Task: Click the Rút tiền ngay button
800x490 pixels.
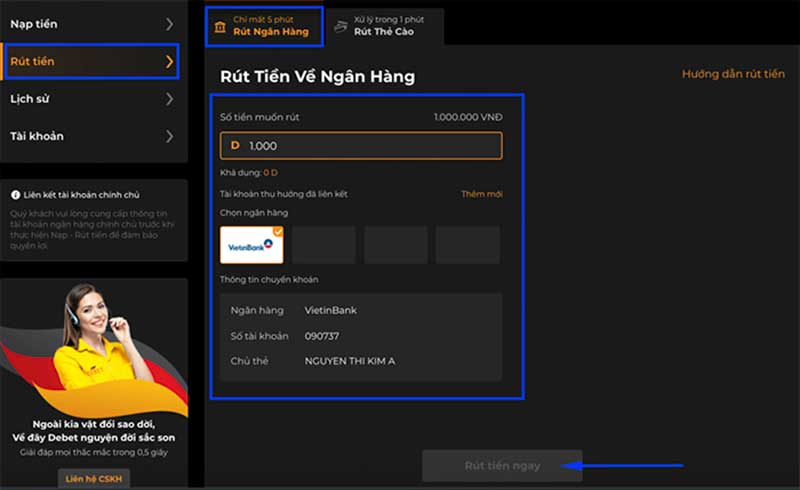Action: click(502, 466)
